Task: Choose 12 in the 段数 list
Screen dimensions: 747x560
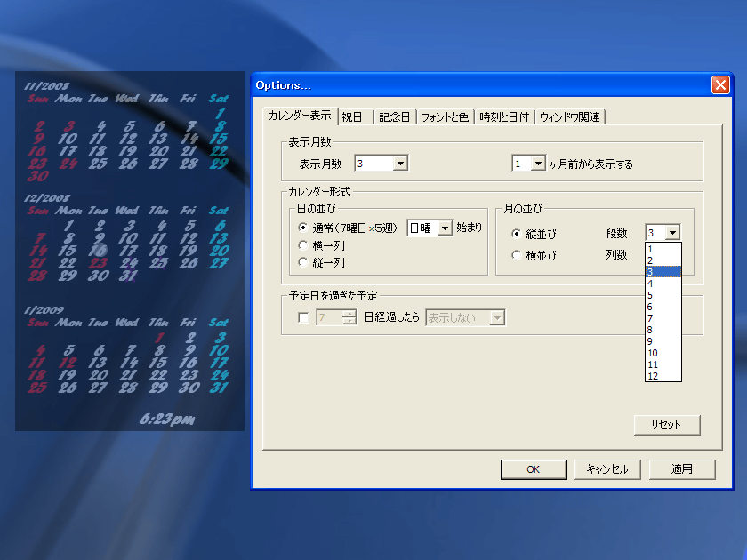Action: pos(663,376)
